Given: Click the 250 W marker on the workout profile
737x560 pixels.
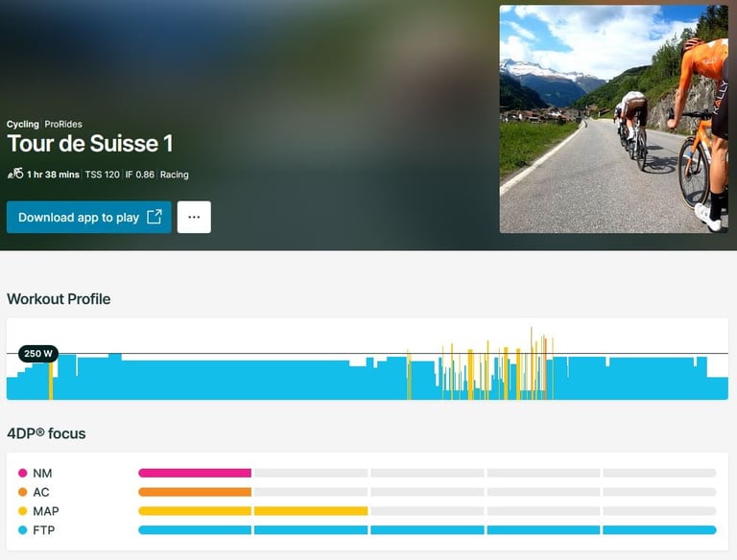Looking at the screenshot, I should 38,354.
